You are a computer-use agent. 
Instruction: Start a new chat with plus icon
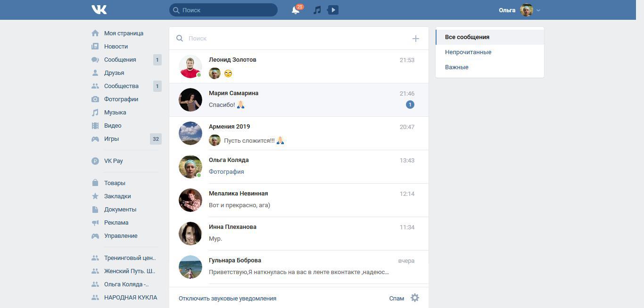tap(415, 39)
